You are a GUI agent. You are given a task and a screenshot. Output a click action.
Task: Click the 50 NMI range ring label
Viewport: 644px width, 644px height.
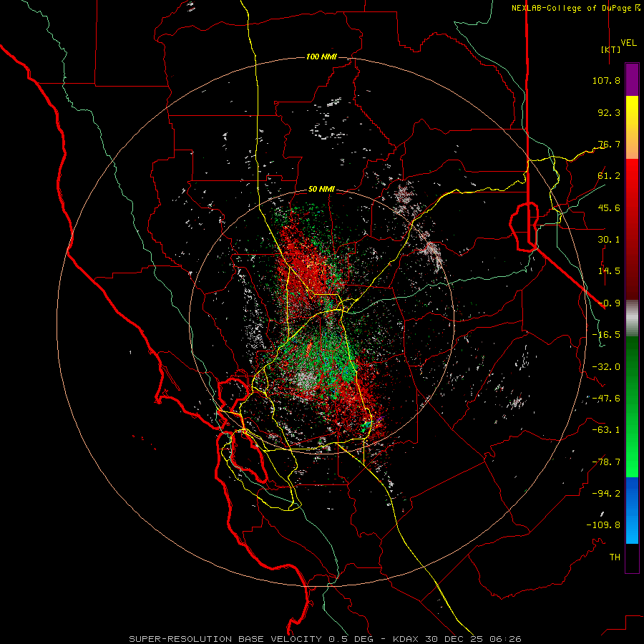321,189
